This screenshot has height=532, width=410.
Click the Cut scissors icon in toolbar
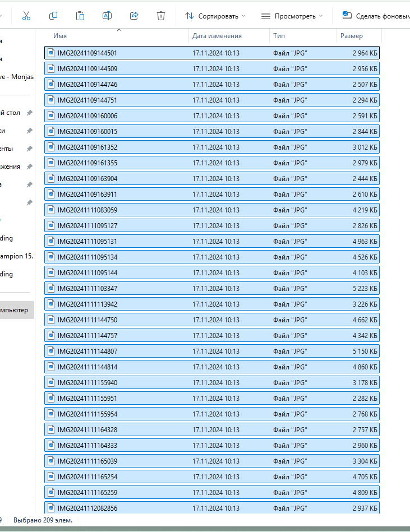(x=26, y=16)
